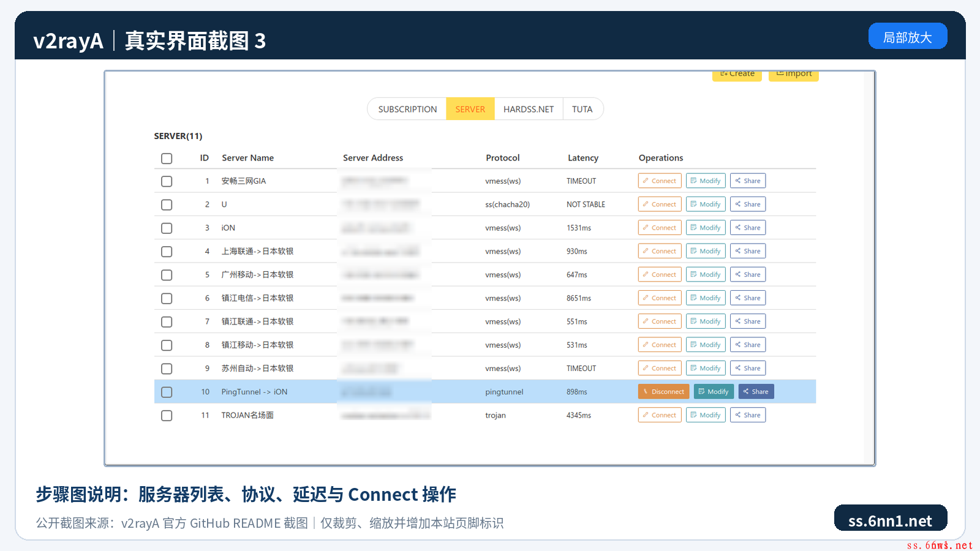Click the Create button
The height and width of the screenshot is (551, 980).
(x=737, y=75)
